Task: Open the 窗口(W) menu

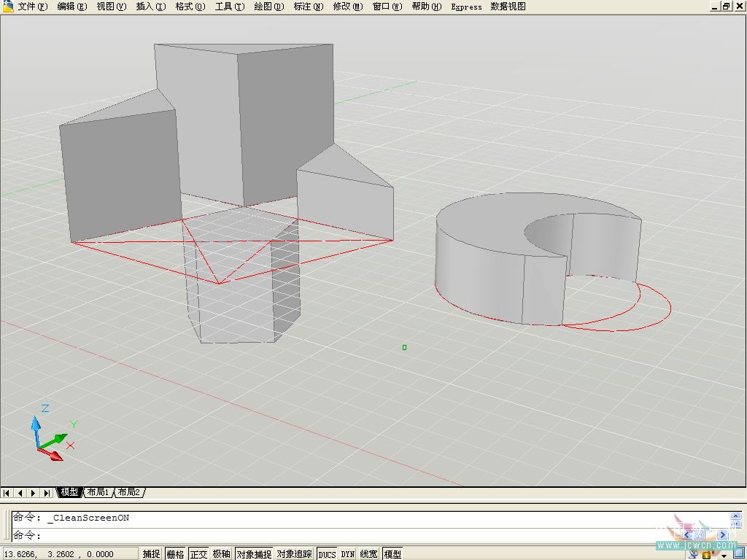Action: (x=387, y=6)
